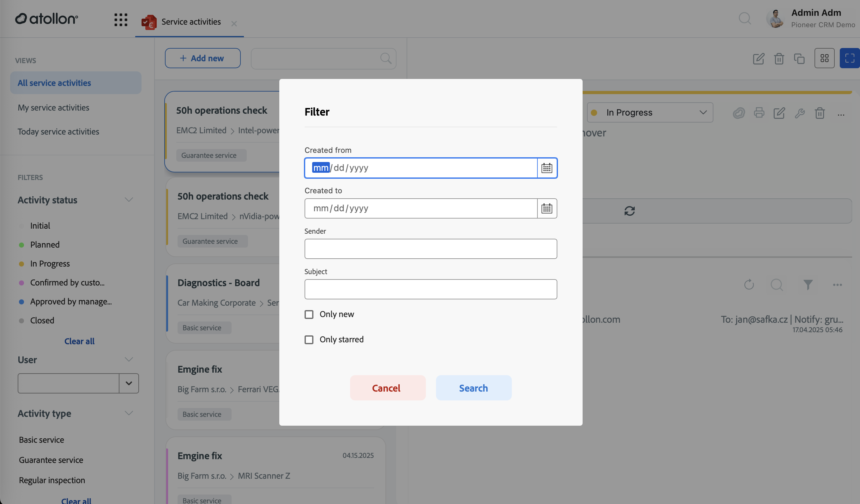Open the User dropdown arrow
Image resolution: width=860 pixels, height=504 pixels.
pos(129,383)
